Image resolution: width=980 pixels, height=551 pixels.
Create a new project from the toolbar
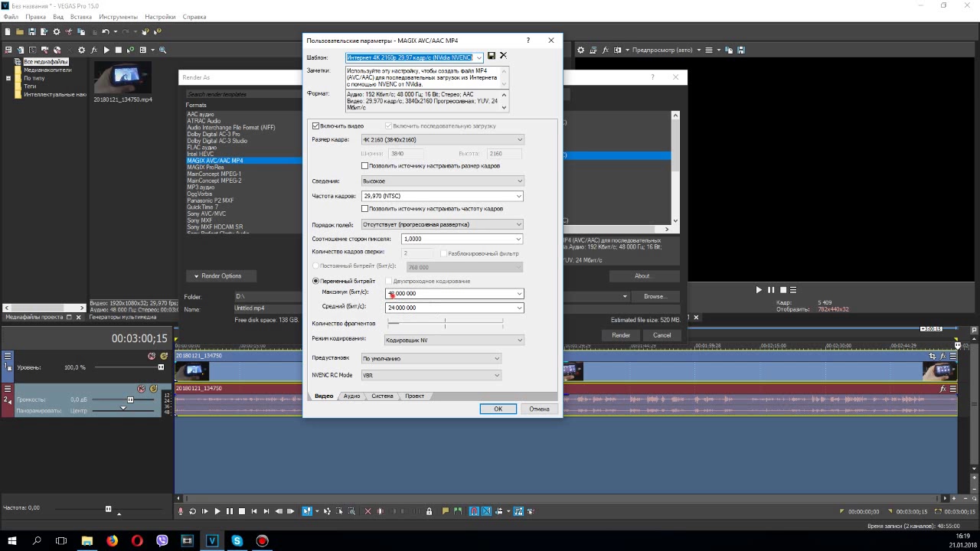click(x=8, y=31)
